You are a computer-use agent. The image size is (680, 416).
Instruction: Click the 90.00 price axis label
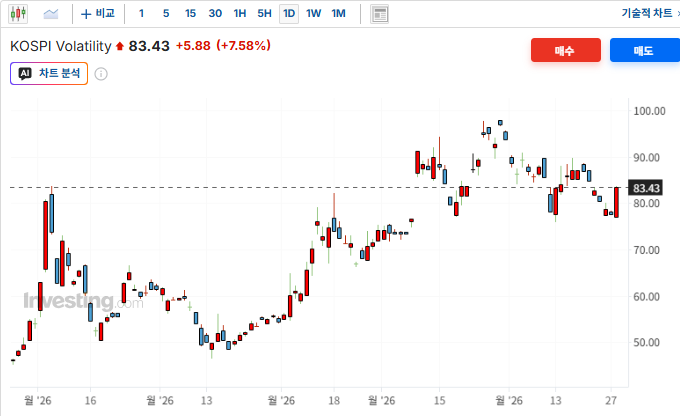tap(646, 157)
